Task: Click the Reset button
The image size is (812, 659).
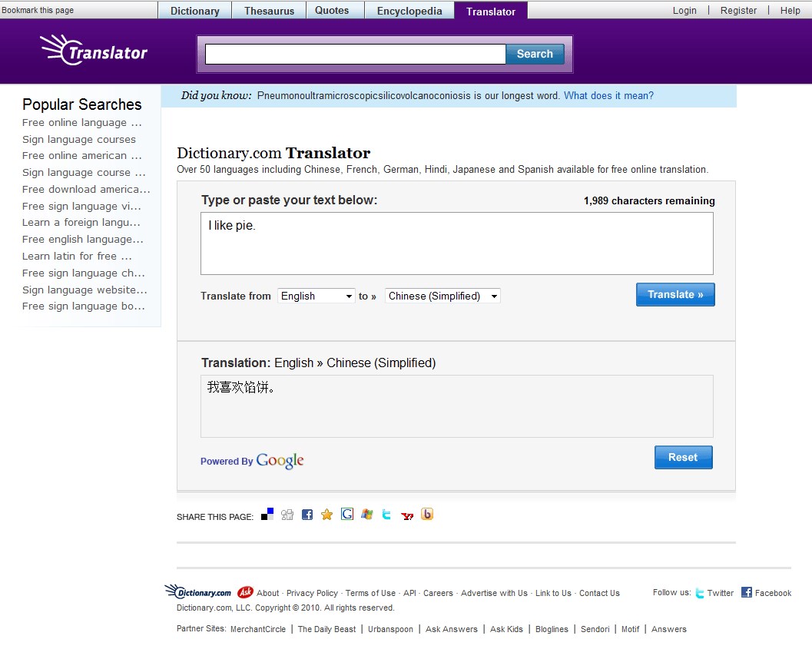Action: (683, 457)
